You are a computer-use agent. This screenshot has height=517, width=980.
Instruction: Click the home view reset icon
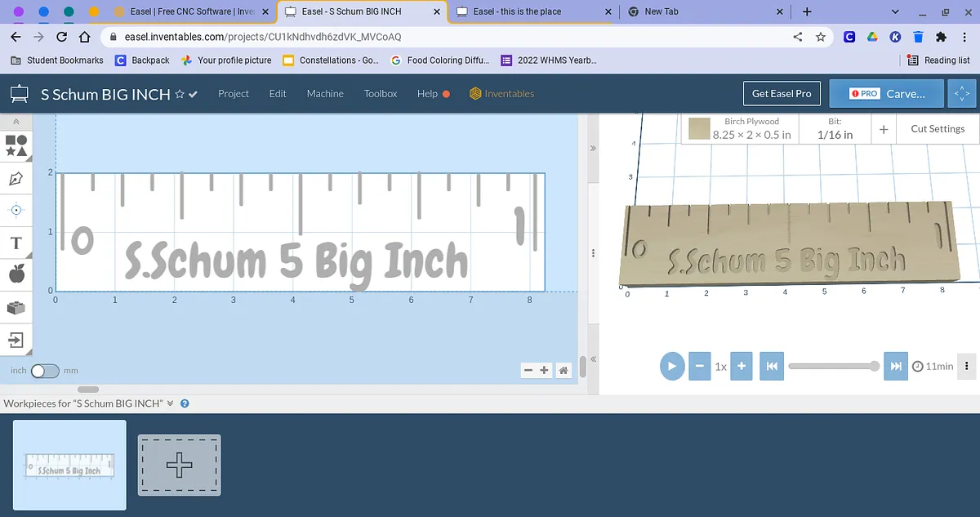click(563, 371)
